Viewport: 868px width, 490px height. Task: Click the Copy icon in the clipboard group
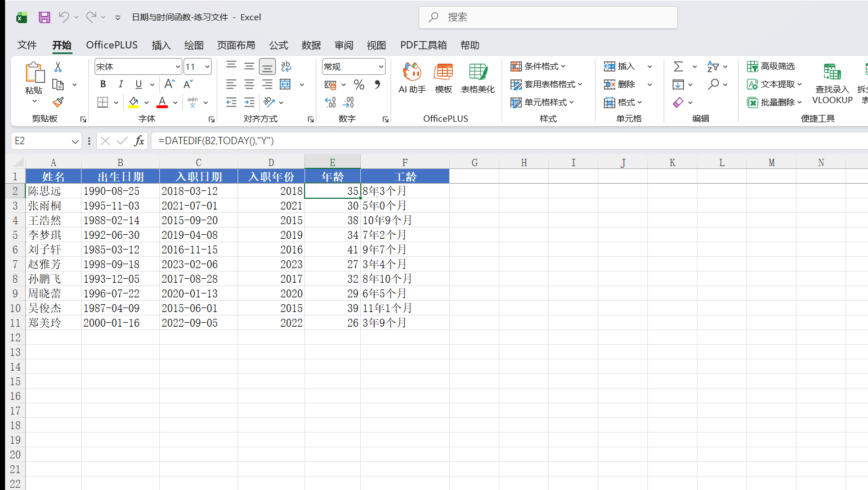(57, 84)
